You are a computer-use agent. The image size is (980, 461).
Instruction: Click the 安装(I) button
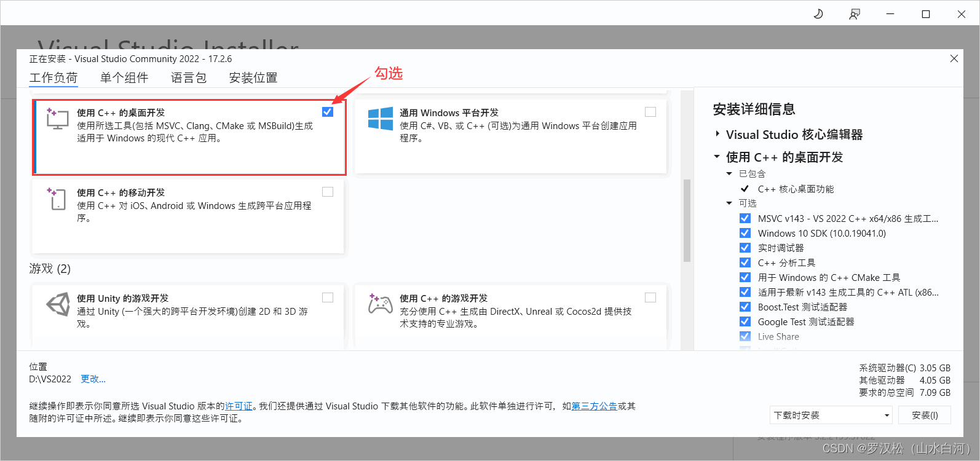[925, 415]
